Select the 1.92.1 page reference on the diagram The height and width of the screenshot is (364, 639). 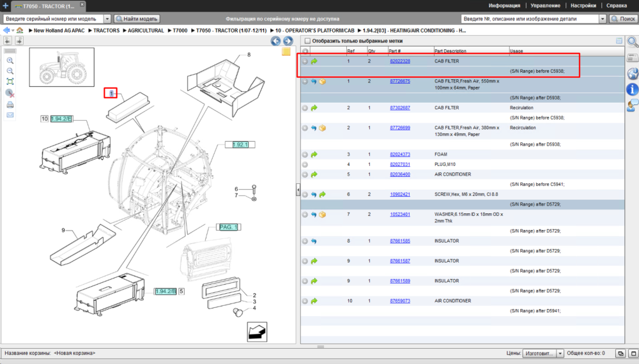tap(240, 144)
